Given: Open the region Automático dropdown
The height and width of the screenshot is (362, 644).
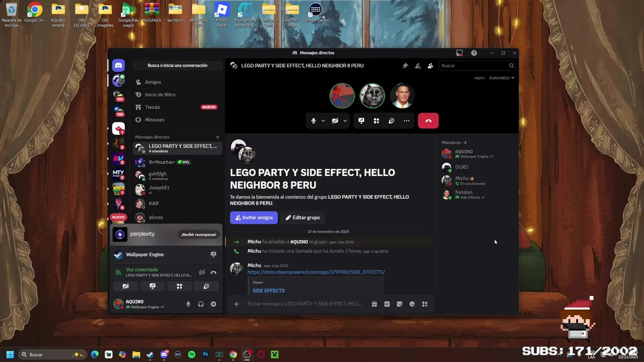Looking at the screenshot, I should pos(502,78).
